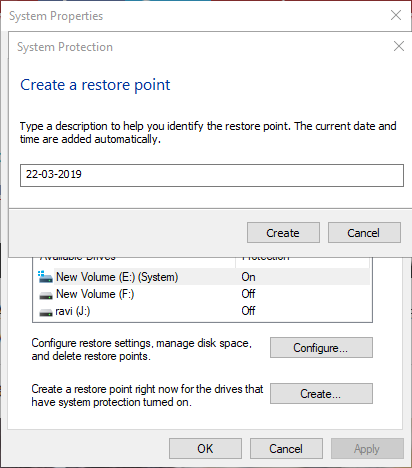This screenshot has width=412, height=468.
Task: Click the J: drive icon
Action: [46, 313]
